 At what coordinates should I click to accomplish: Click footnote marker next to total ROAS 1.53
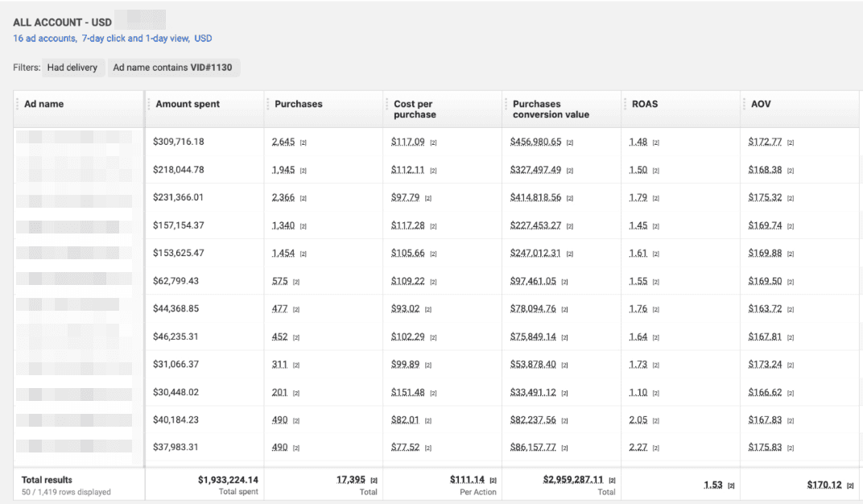pos(731,485)
